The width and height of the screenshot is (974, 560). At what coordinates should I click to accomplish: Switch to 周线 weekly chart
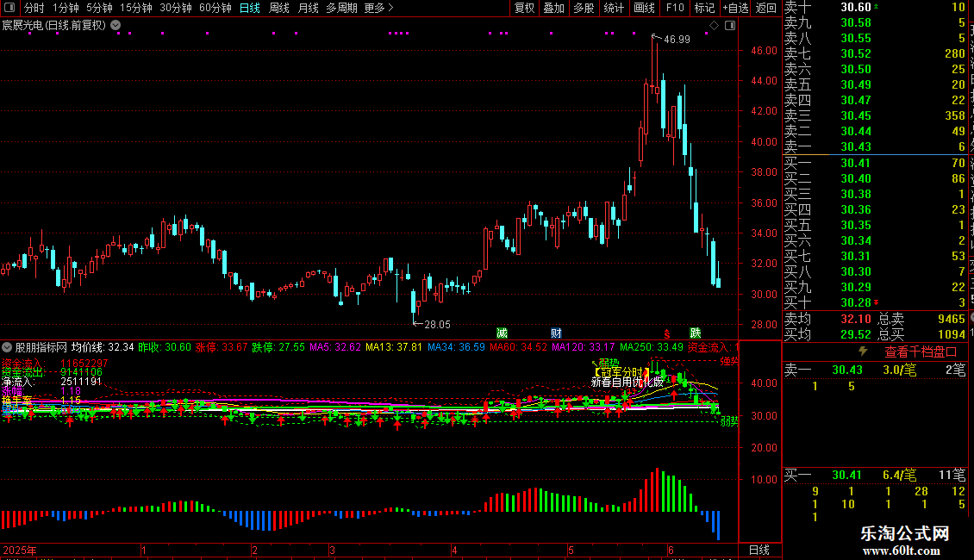click(x=279, y=8)
